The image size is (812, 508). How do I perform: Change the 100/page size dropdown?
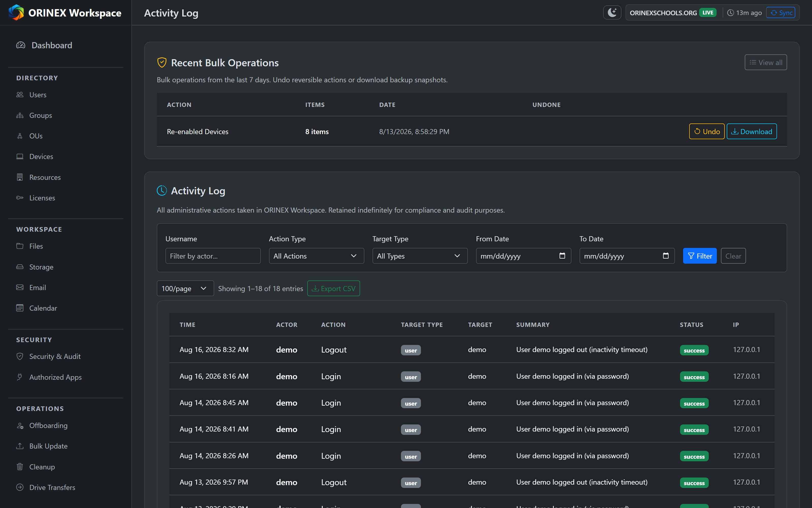tap(185, 288)
